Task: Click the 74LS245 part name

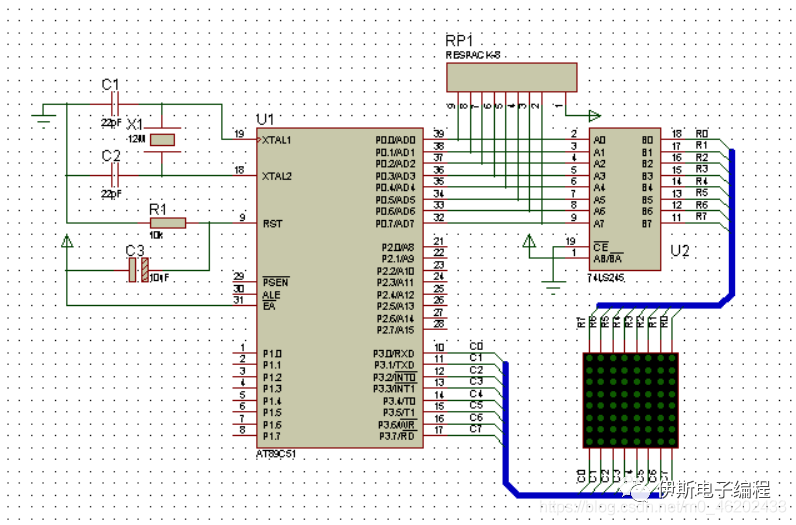Action: 606,278
